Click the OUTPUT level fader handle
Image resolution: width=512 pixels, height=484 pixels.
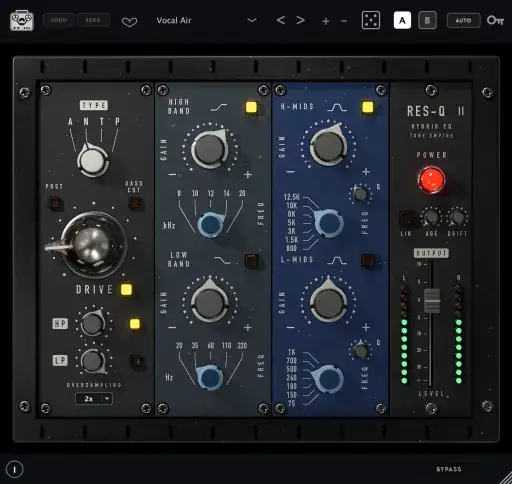[x=432, y=301]
